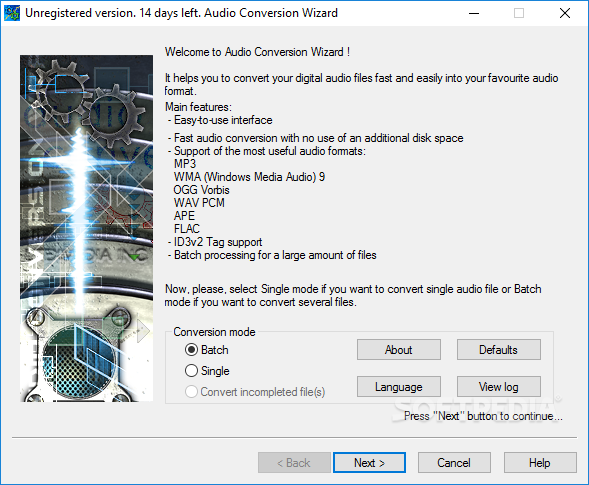The image size is (589, 485).
Task: Click 'Press "Next" button to continue...' text
Action: click(x=483, y=416)
